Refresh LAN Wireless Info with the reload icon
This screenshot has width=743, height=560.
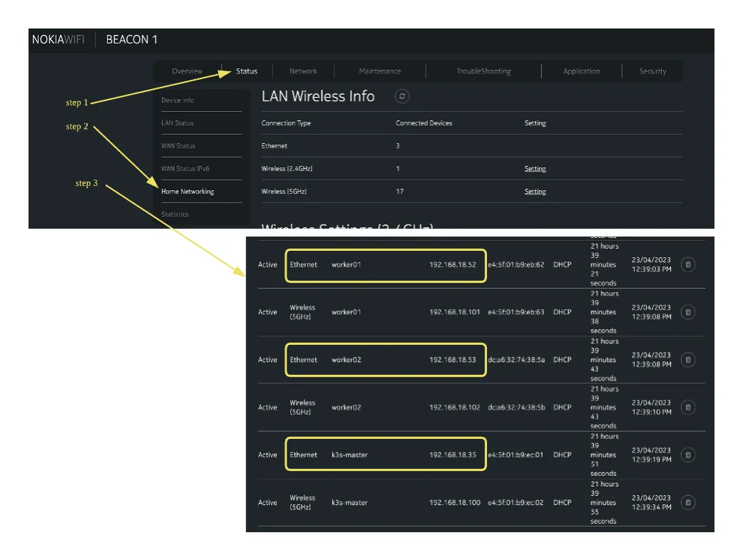point(402,97)
